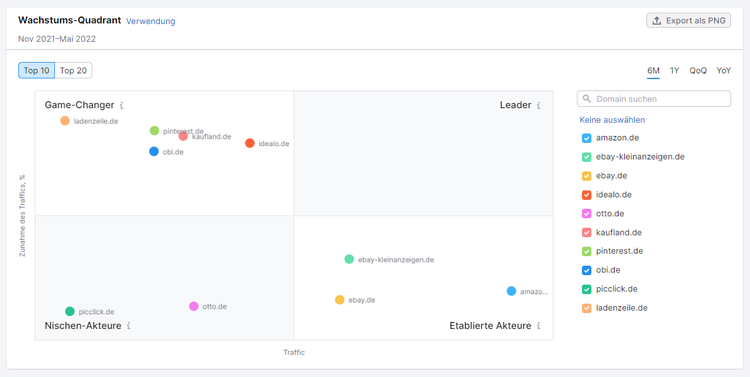Uncheck the ladenzeile.de checkbox
The image size is (750, 377).
587,308
